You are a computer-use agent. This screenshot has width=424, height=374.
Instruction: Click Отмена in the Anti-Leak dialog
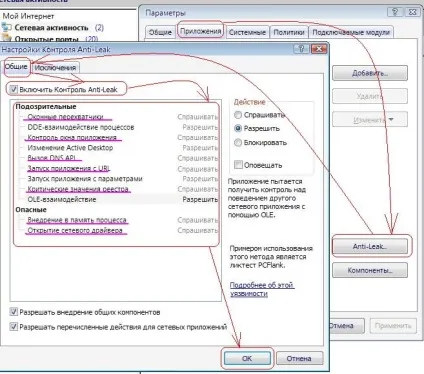[299, 358]
